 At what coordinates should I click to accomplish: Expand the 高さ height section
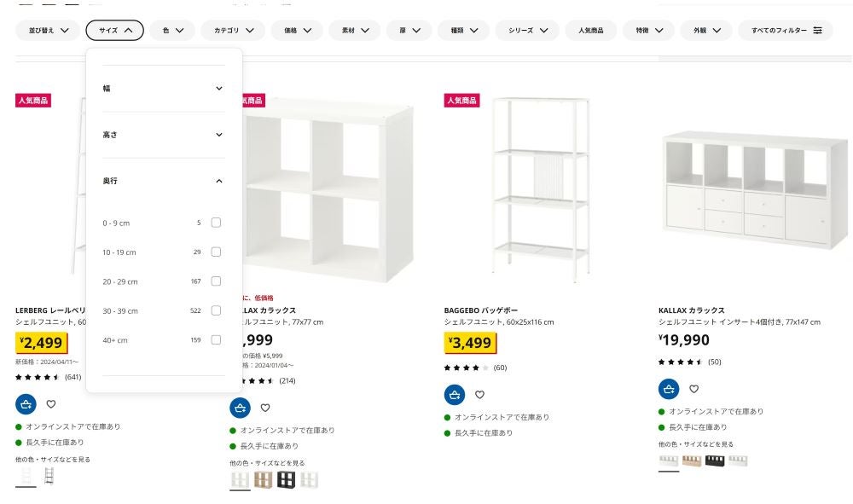163,135
